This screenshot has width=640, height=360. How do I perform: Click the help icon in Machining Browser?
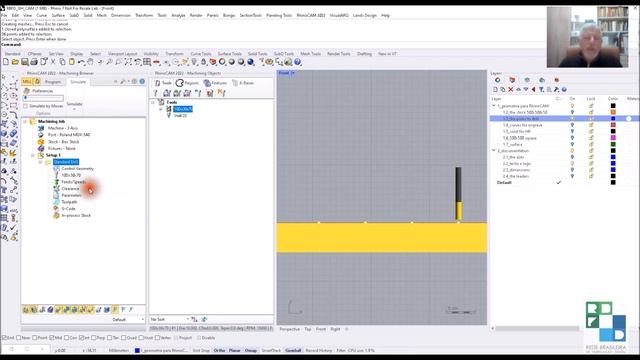click(x=142, y=82)
